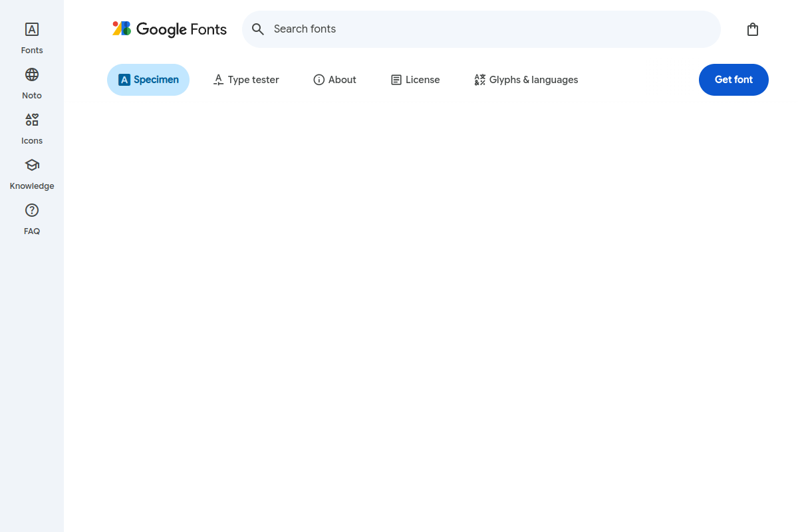The width and height of the screenshot is (798, 532).
Task: Select the Specimen tab
Action: point(148,80)
